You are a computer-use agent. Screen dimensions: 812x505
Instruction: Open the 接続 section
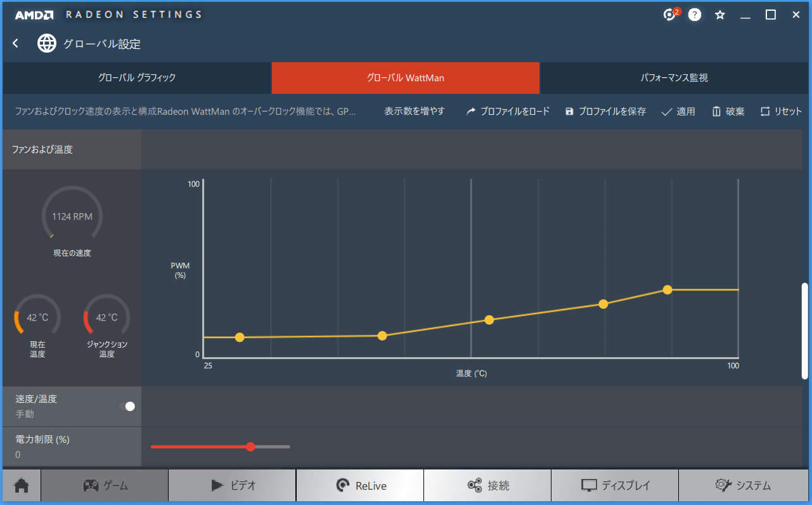click(487, 486)
